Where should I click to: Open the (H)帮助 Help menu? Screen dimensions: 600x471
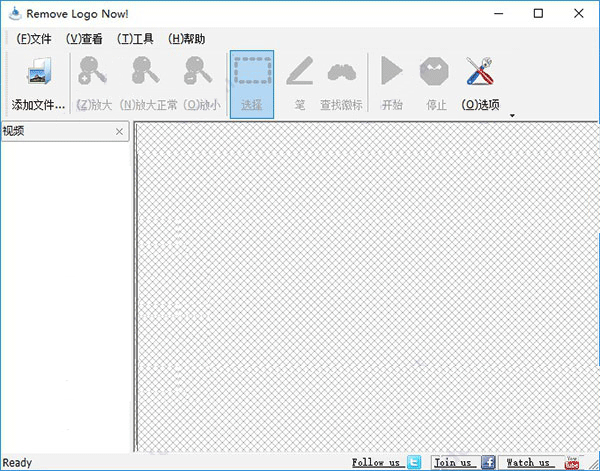tap(186, 39)
